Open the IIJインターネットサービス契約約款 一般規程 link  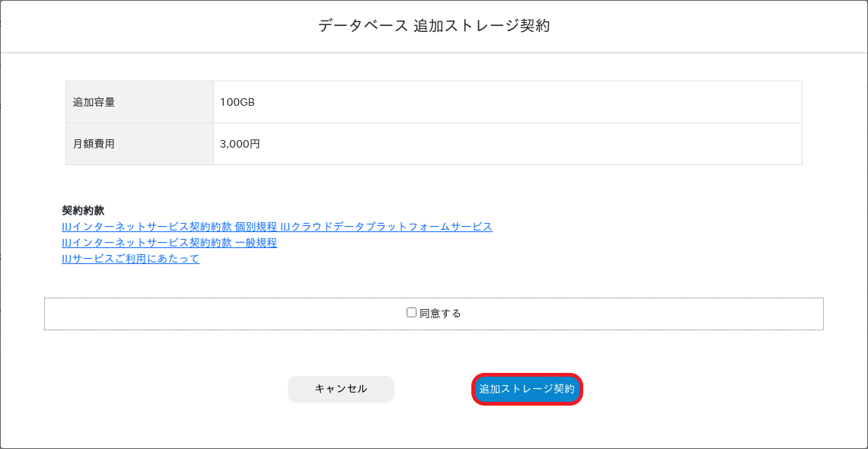(169, 243)
